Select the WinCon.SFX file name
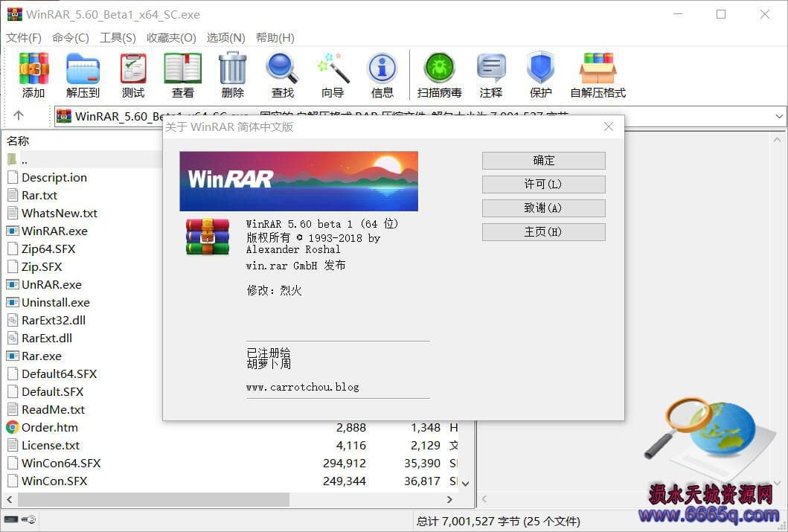Image resolution: width=788 pixels, height=532 pixels. [54, 481]
